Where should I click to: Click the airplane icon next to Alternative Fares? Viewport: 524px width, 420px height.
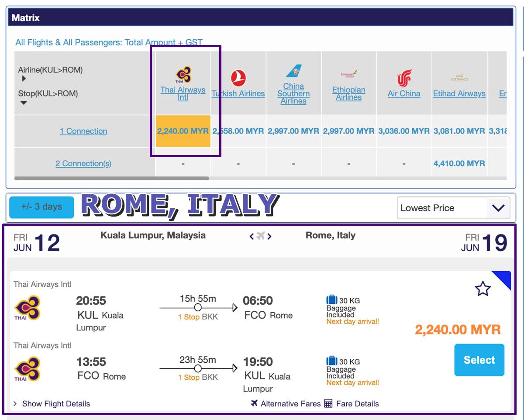[x=254, y=403]
